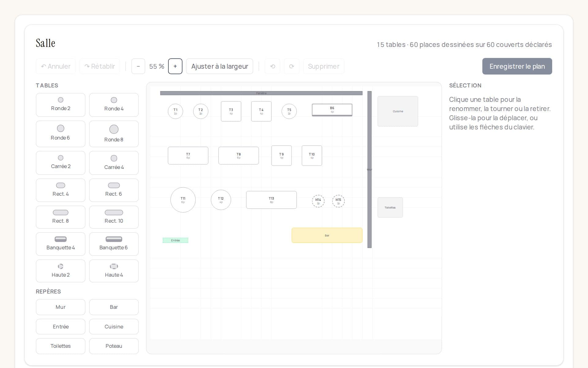
Task: Click the Rétablir redo button
Action: click(x=100, y=66)
